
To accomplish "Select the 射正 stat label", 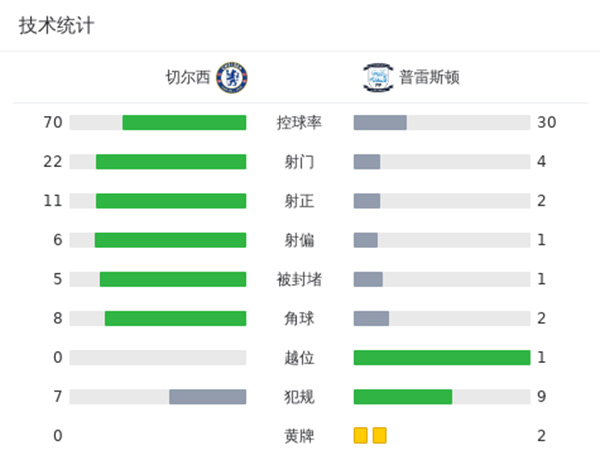I will point(299,201).
